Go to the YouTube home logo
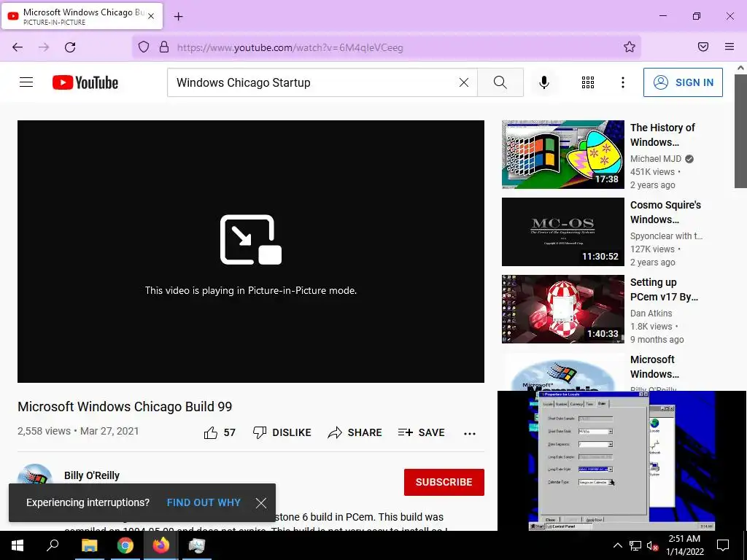The image size is (747, 560). tap(85, 82)
